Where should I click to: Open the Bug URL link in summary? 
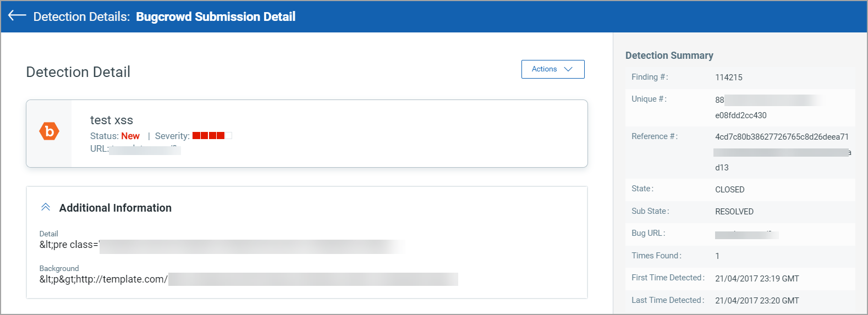[x=746, y=234]
